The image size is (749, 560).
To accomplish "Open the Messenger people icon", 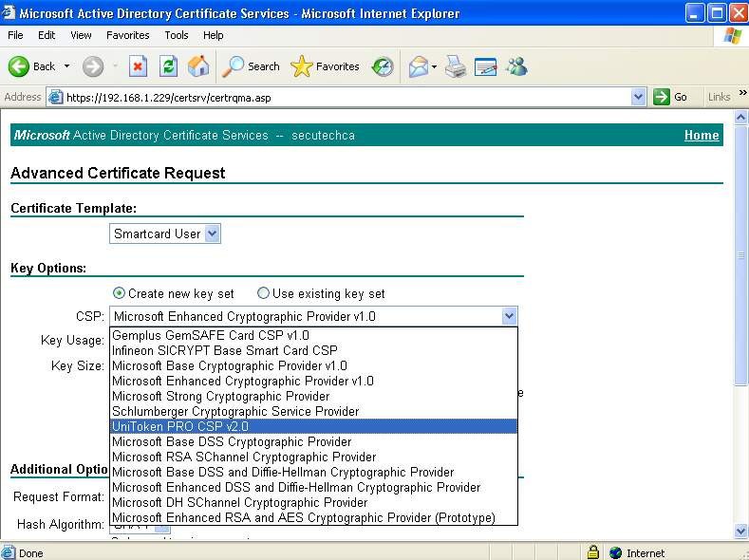I will click(516, 66).
